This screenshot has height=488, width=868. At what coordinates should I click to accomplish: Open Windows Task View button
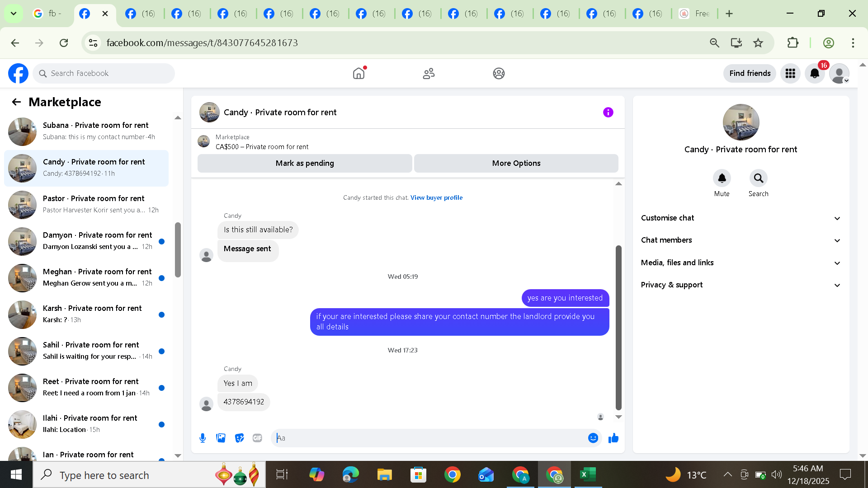[282, 474]
